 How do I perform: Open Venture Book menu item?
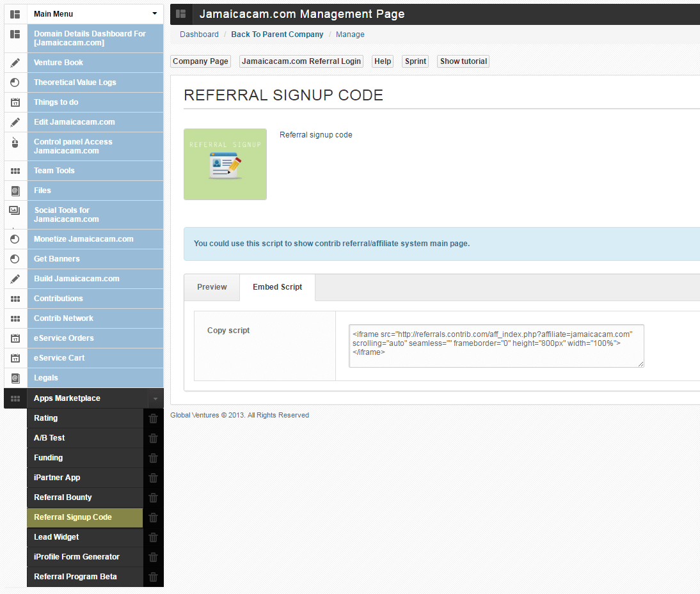click(x=95, y=63)
